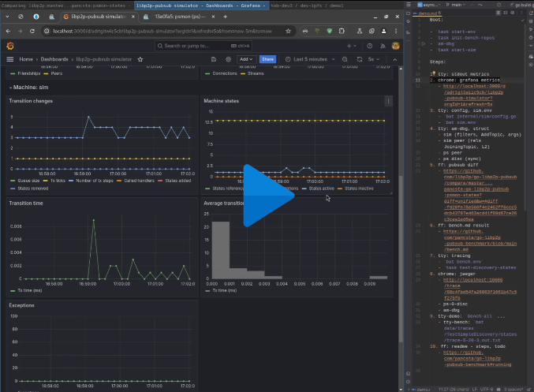Viewport: 534px width, 392px height.
Task: Open the Add dropdown in toolbar
Action: click(x=246, y=59)
